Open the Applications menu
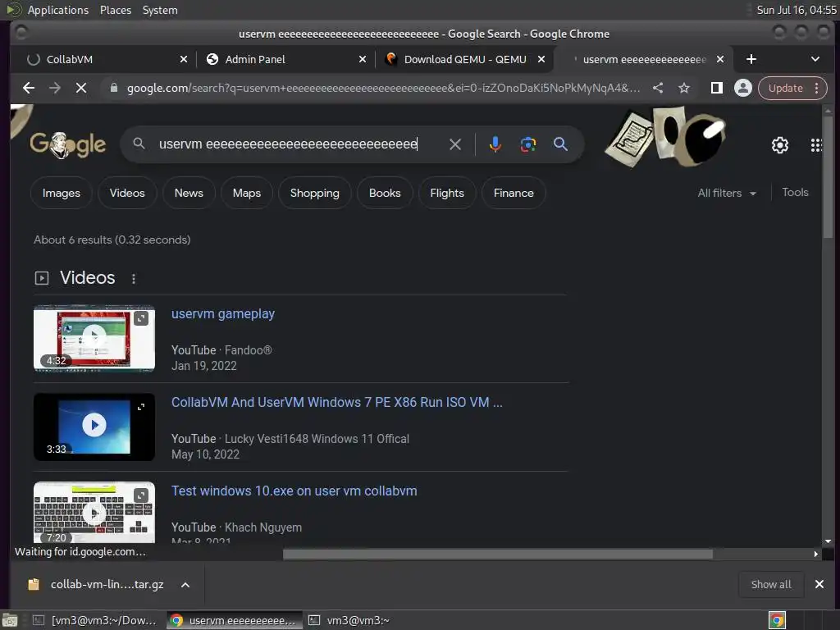Viewport: 840px width, 630px height. 58,10
